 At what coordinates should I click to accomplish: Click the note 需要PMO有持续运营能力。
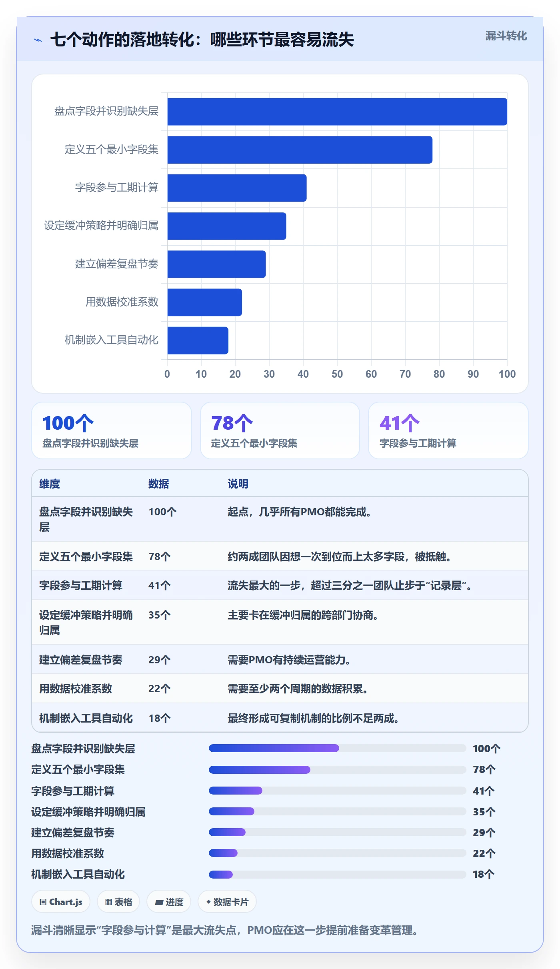289,660
